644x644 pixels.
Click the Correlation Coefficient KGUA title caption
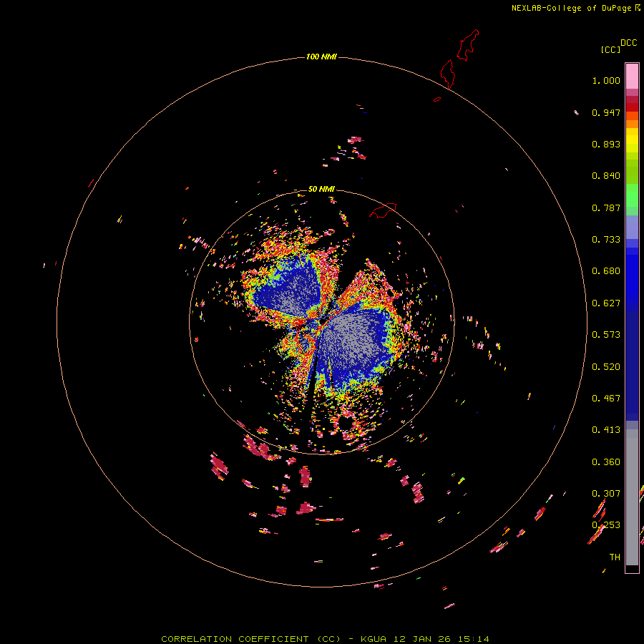coord(325,639)
